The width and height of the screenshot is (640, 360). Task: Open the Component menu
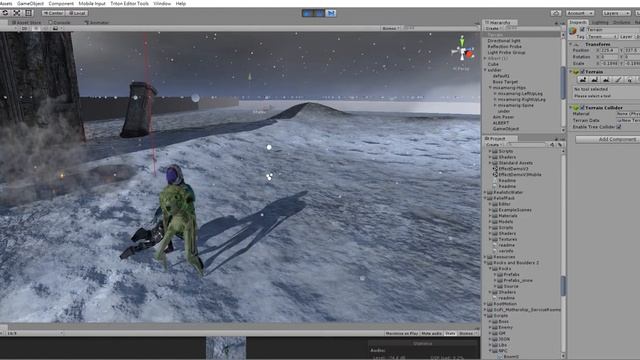click(x=61, y=3)
